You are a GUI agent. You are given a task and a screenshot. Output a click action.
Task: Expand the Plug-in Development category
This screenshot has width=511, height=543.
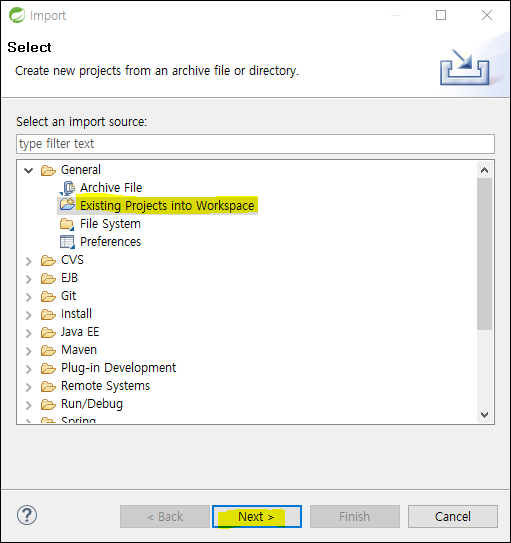[x=29, y=369]
